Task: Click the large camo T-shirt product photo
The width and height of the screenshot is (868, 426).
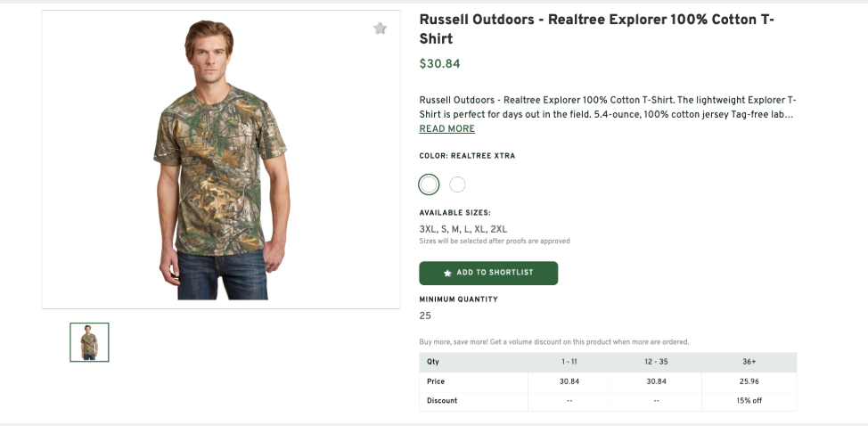Action: click(x=220, y=160)
